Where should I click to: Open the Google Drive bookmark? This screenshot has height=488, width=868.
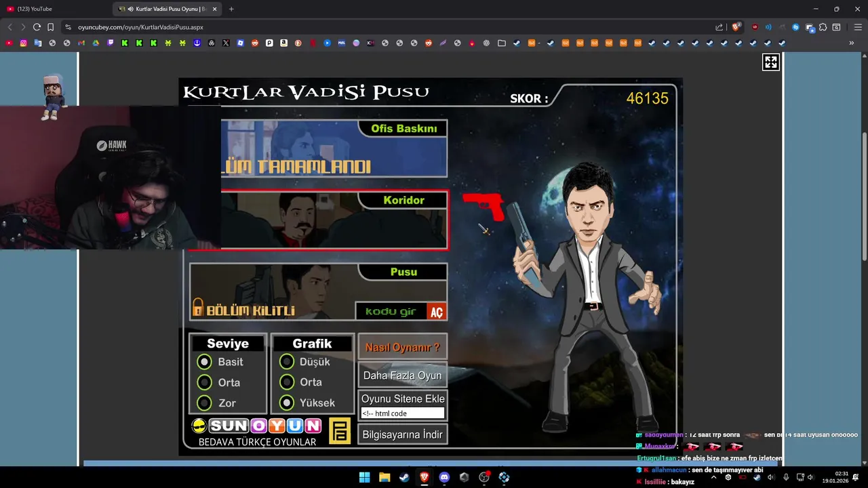(x=96, y=43)
